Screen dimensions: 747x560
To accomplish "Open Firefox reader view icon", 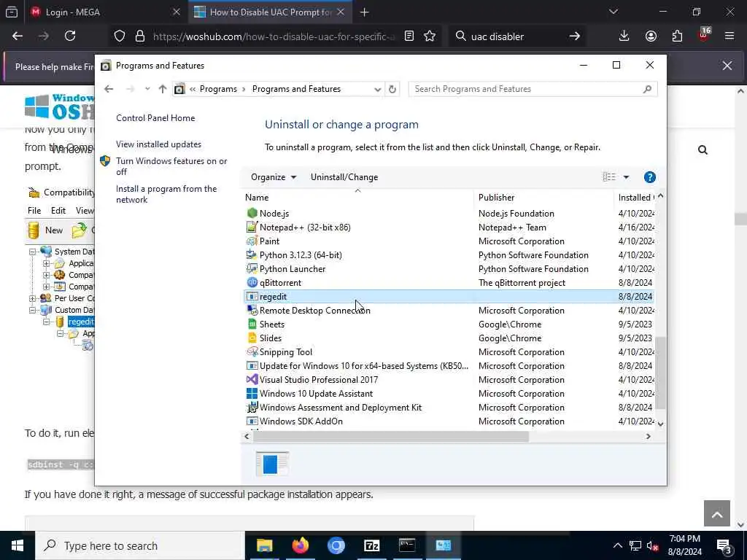I will point(409,36).
